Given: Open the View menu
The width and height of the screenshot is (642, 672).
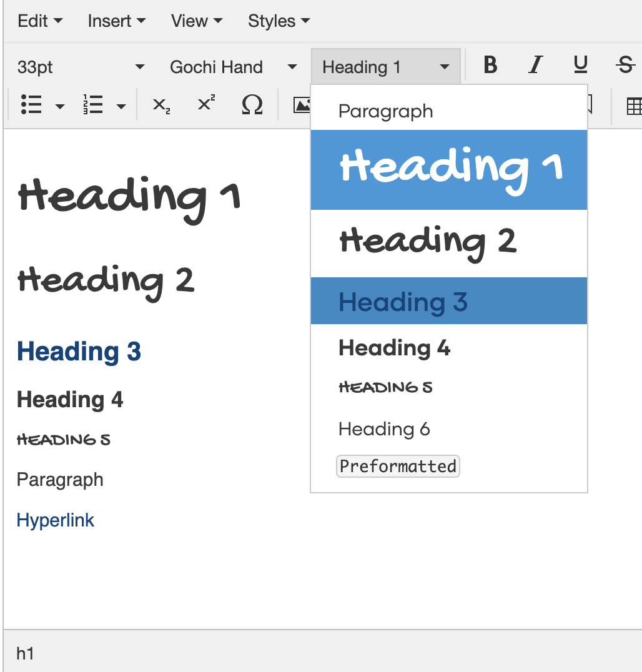Looking at the screenshot, I should 197,21.
